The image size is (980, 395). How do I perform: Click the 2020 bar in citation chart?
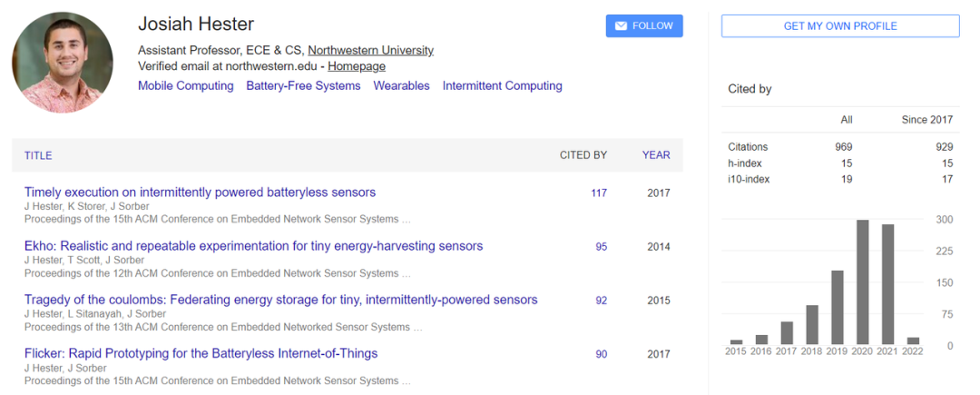(x=863, y=281)
